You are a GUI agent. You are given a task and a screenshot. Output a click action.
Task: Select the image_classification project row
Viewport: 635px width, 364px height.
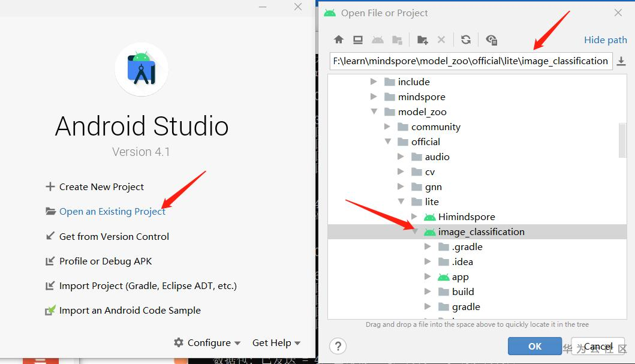[x=477, y=231]
